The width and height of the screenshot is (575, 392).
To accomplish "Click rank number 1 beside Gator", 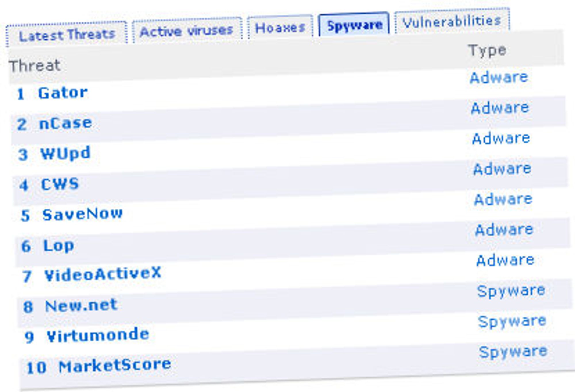I will tap(20, 94).
